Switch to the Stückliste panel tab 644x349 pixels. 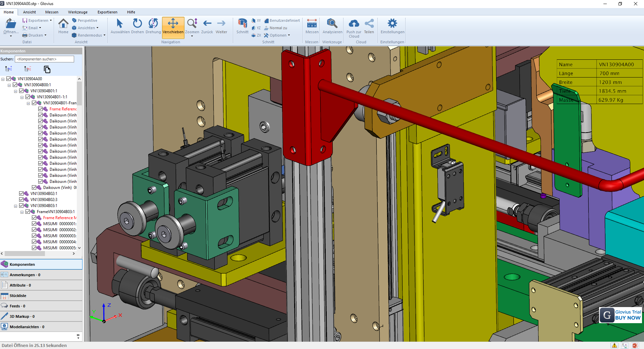(x=17, y=296)
